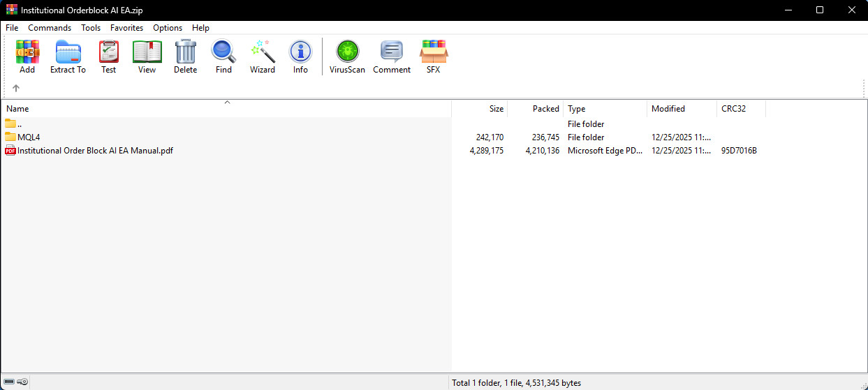The image size is (868, 390).
Task: Click the parent folder '..' icon
Action: click(x=10, y=123)
